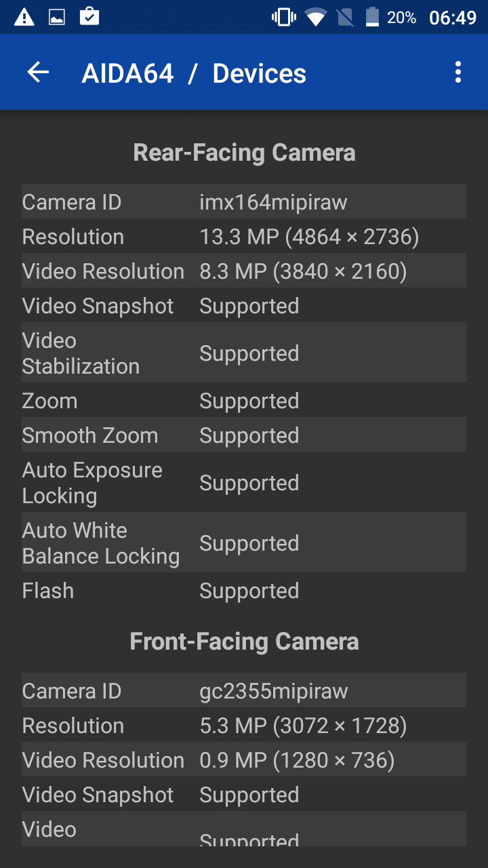The width and height of the screenshot is (488, 868).
Task: Tap the battery indicator icon
Action: 372,17
